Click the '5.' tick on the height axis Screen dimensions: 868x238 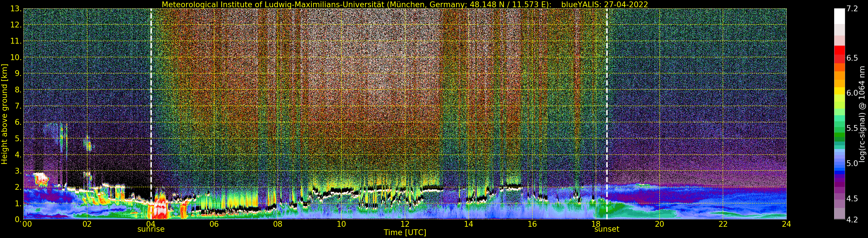click(18, 138)
